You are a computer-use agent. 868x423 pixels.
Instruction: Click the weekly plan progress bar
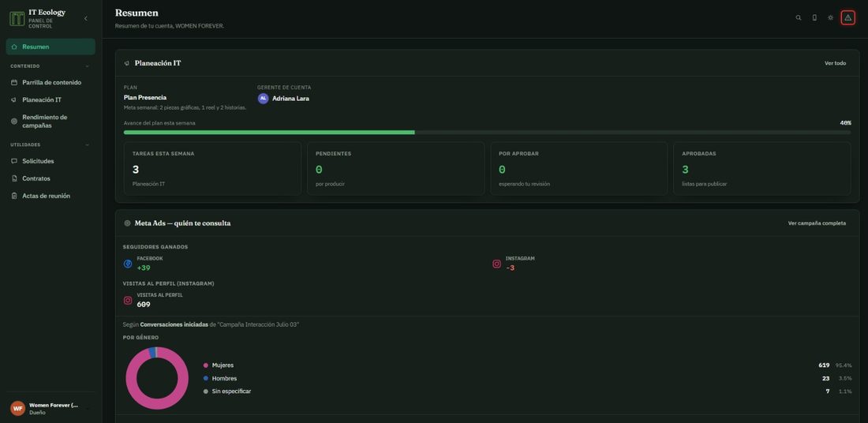[x=487, y=133]
